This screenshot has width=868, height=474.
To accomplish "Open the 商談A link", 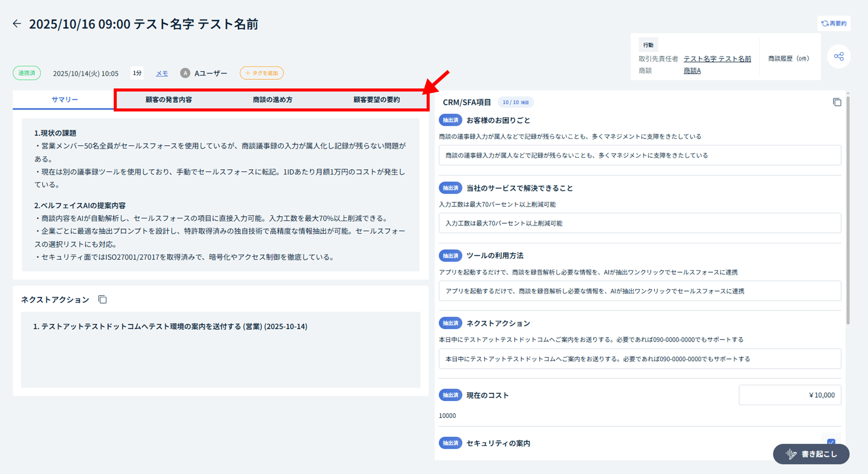I will click(x=692, y=71).
